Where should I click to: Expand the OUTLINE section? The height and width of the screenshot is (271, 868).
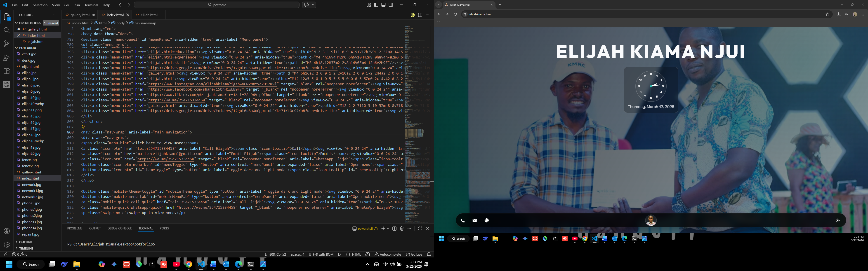26,242
